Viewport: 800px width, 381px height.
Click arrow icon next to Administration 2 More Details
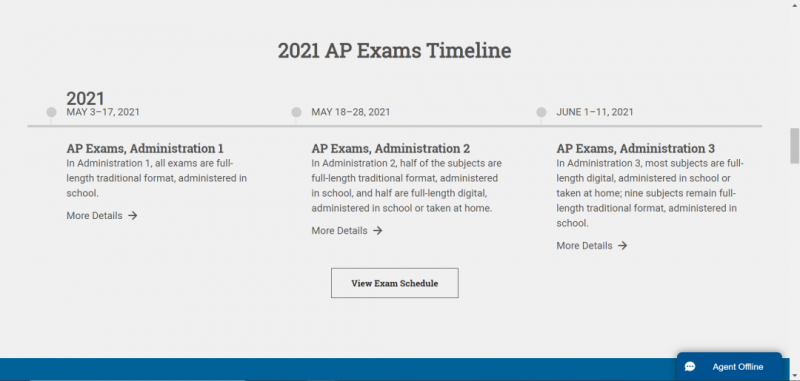378,231
